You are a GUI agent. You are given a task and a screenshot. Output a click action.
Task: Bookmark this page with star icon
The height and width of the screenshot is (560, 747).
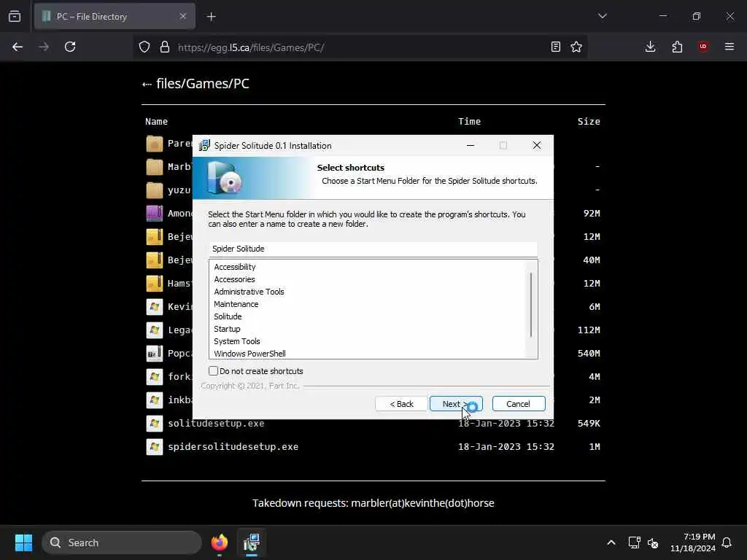pos(576,47)
